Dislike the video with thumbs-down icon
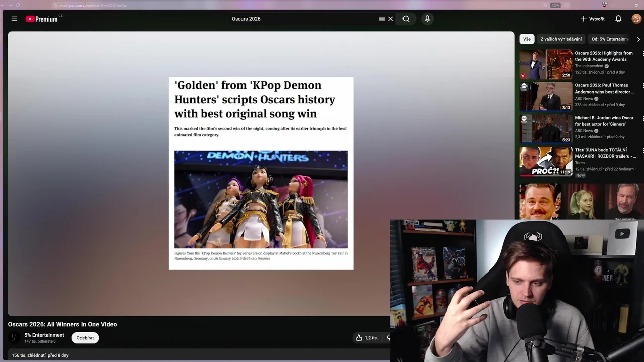 388,338
